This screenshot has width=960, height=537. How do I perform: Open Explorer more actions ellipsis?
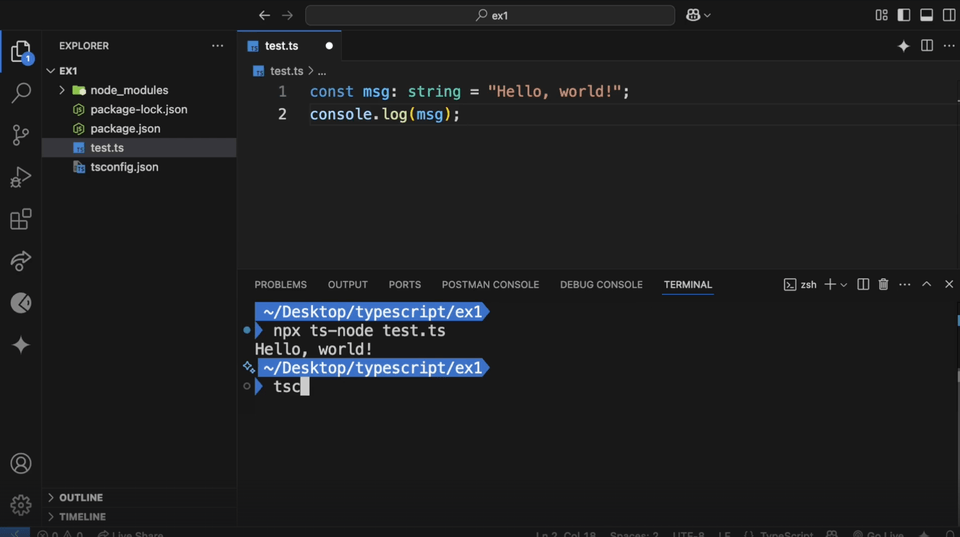[x=217, y=46]
